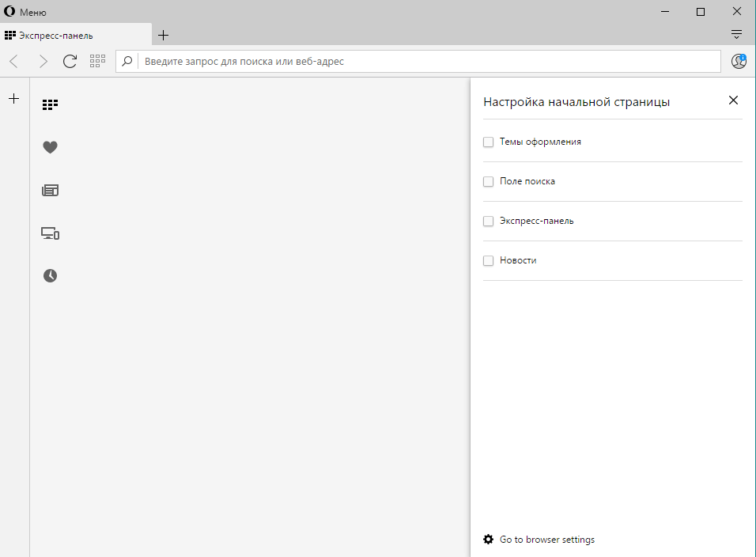Add a new tab with plus button
The image size is (756, 557).
[164, 35]
